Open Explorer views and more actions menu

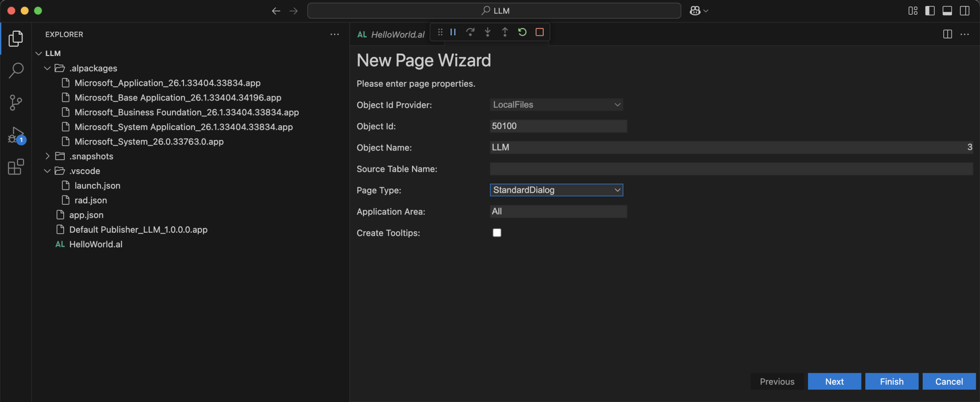pyautogui.click(x=334, y=34)
